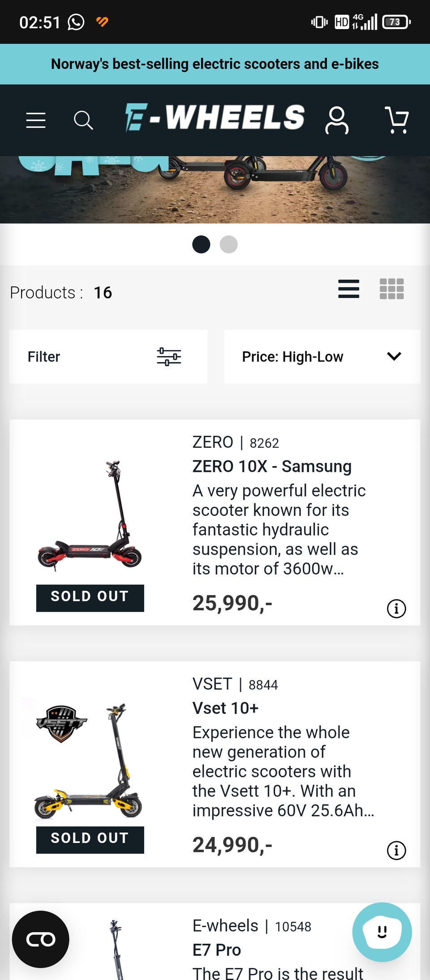
Task: Open the user account icon
Action: coord(337,120)
